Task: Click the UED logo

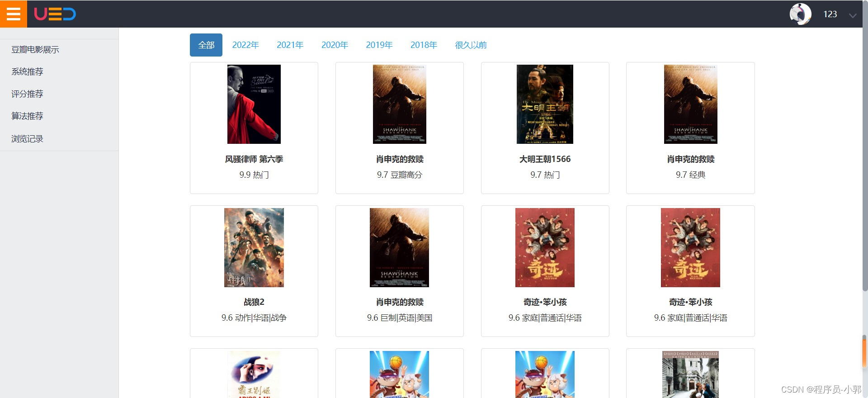Action: click(x=55, y=14)
